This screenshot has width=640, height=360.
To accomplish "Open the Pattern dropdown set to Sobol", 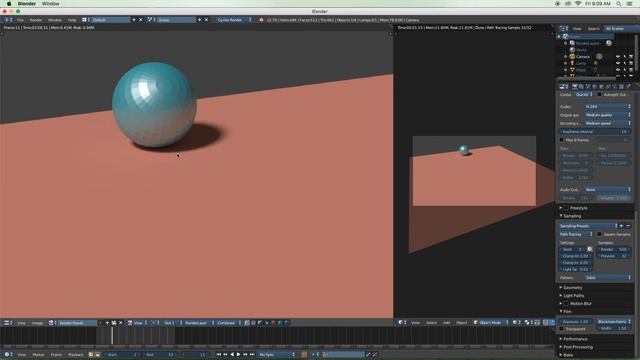I will click(608, 278).
